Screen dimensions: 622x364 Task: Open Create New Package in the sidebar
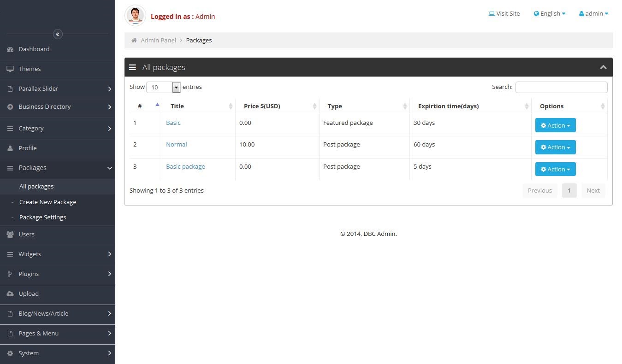[x=48, y=202]
